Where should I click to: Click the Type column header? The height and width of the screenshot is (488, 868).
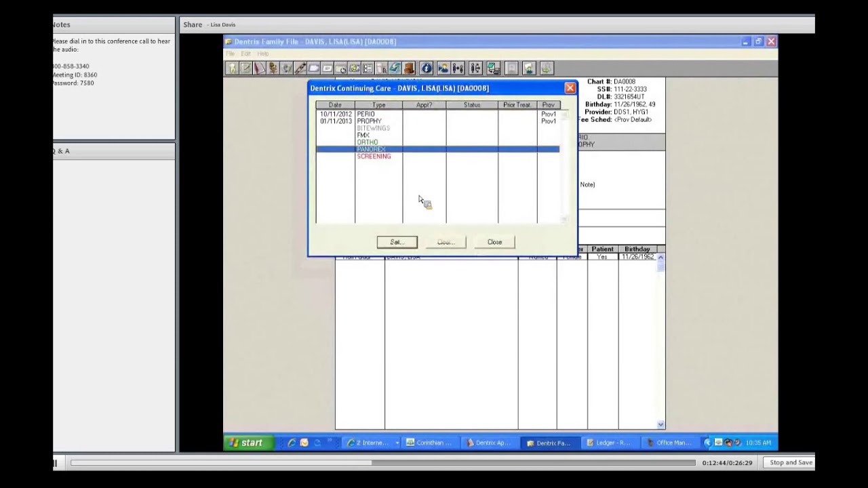point(378,105)
